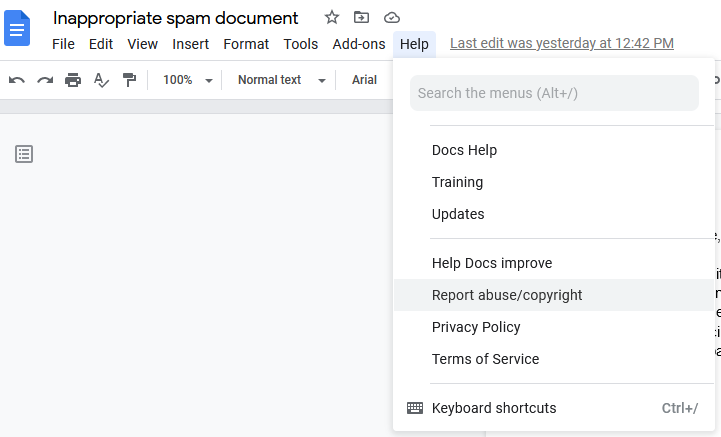Click the document title Inappropriate spam document

pyautogui.click(x=175, y=18)
